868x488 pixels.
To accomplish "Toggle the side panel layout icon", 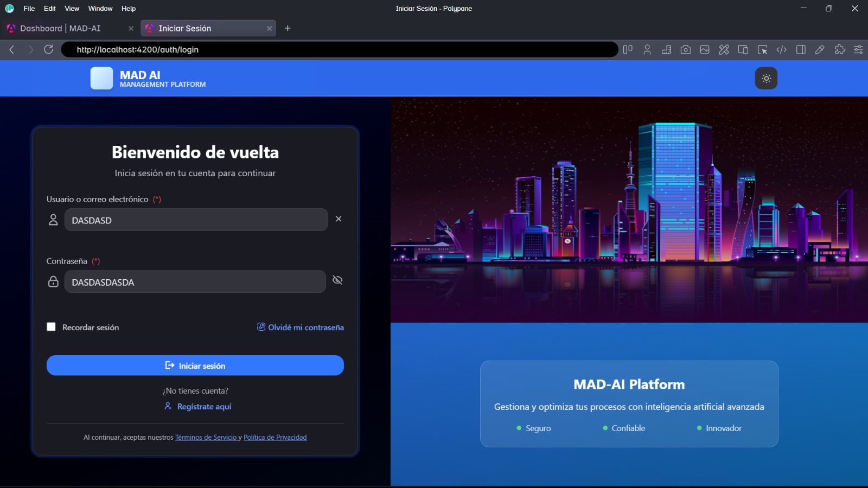I will (x=800, y=49).
